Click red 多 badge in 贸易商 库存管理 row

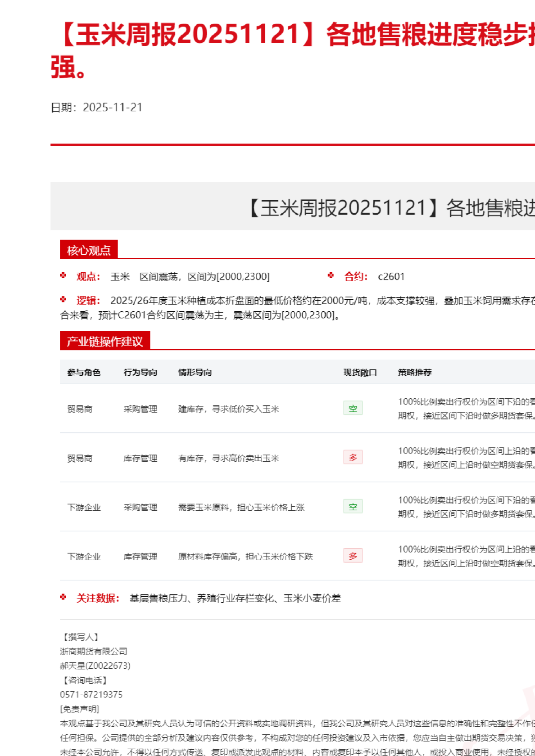point(353,457)
